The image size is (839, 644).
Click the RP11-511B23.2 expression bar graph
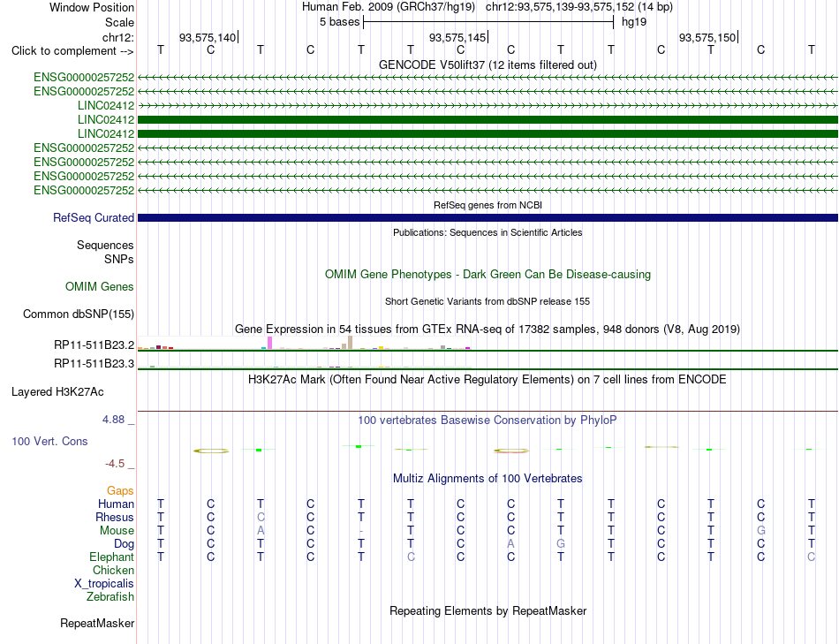[x=304, y=343]
